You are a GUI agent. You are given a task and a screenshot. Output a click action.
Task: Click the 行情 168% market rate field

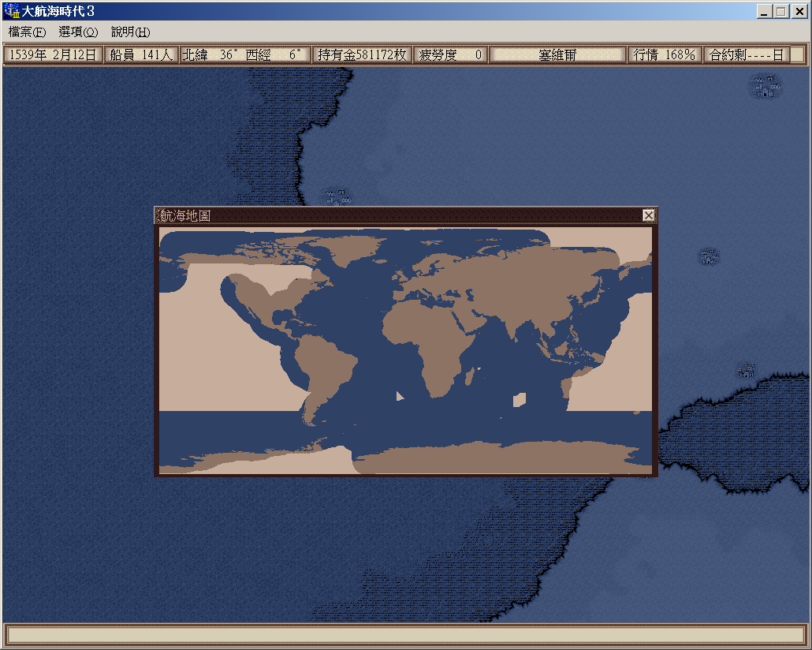point(665,54)
